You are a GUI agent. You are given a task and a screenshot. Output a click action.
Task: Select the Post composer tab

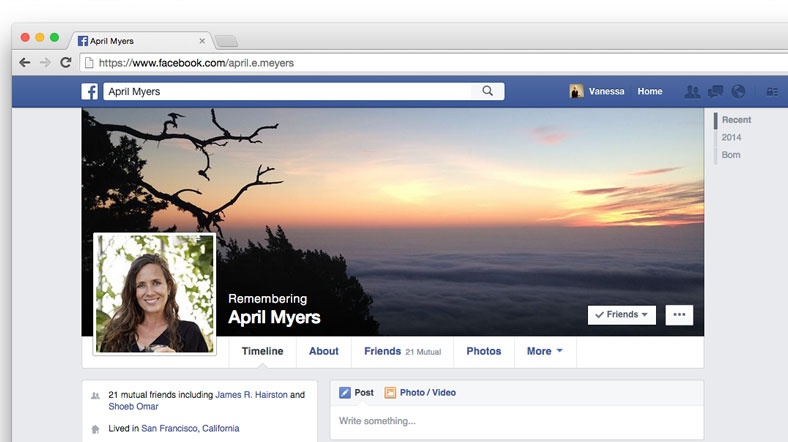click(x=356, y=392)
